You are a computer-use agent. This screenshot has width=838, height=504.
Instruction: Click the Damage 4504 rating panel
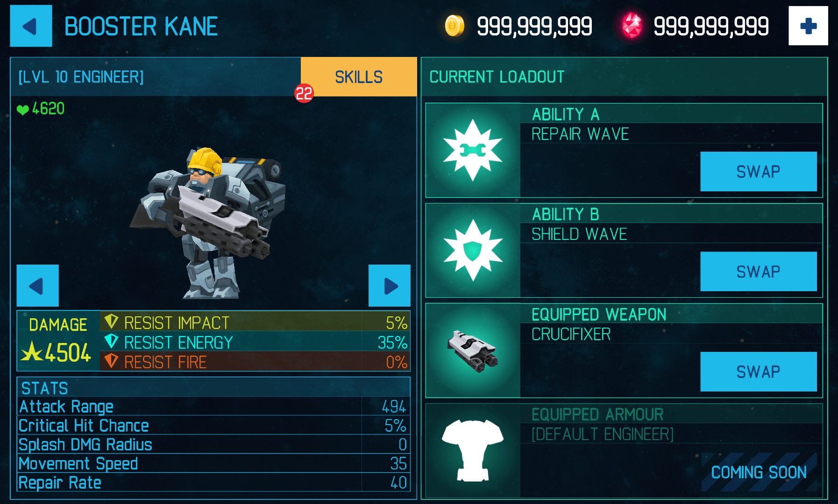[58, 341]
